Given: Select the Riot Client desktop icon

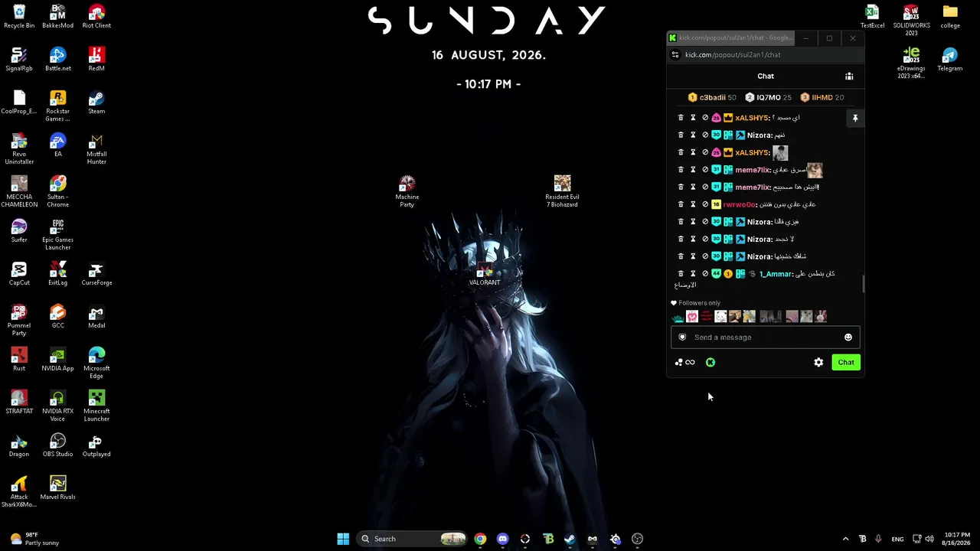Looking at the screenshot, I should (x=96, y=17).
